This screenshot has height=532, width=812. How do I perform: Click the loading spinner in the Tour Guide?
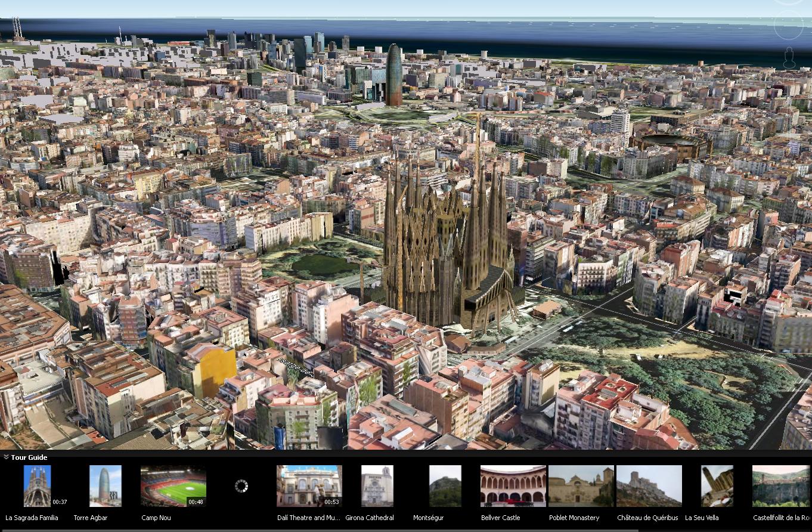[240, 485]
